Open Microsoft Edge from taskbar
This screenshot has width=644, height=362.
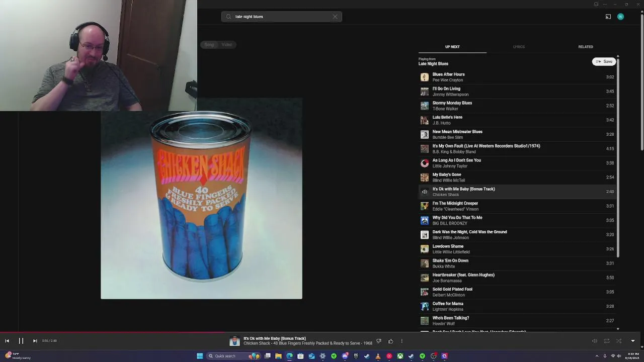[289, 356]
